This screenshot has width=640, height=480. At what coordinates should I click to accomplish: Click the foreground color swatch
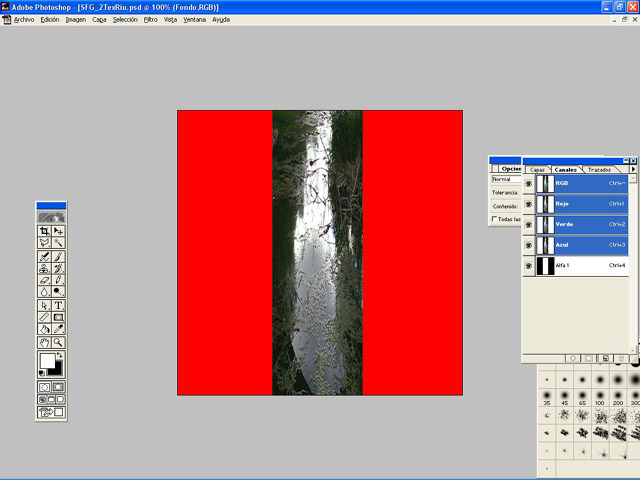[47, 360]
